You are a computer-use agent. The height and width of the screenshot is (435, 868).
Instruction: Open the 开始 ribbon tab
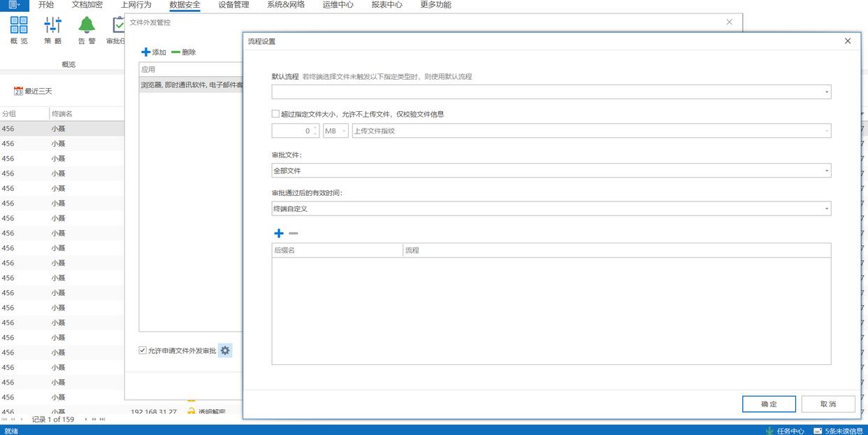46,5
